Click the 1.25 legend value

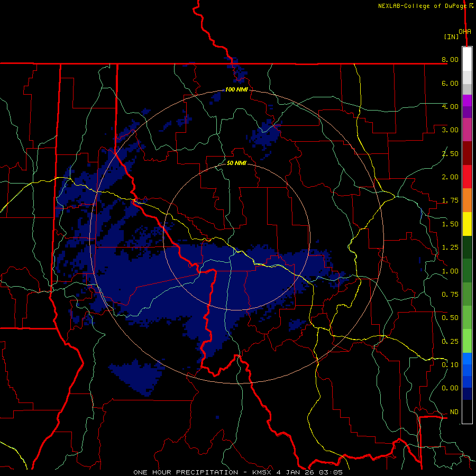[450, 248]
